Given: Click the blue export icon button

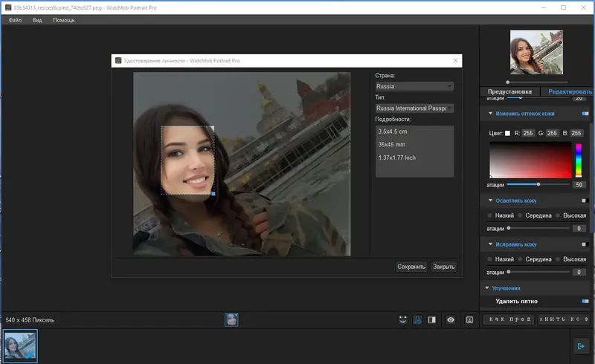Looking at the screenshot, I should (582, 346).
